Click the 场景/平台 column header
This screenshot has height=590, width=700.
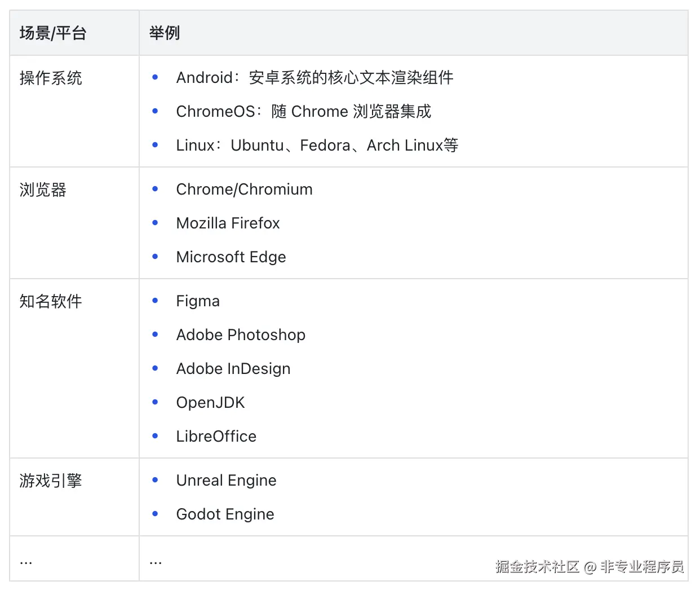53,33
